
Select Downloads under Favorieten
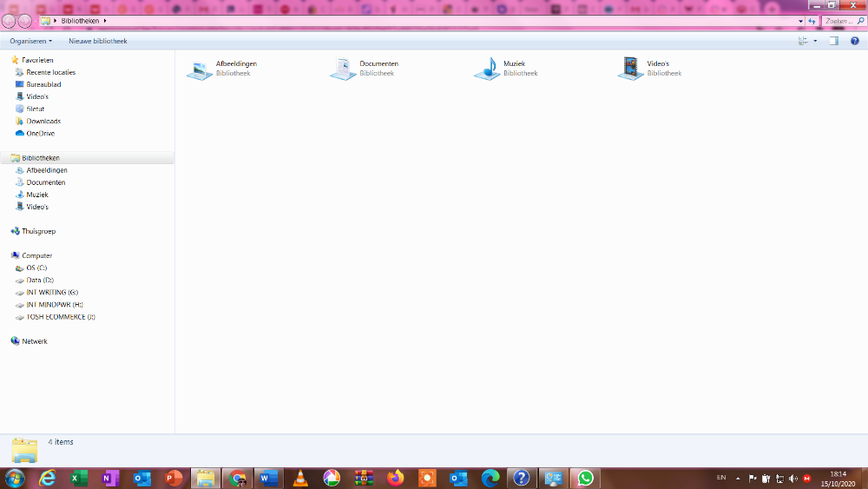(x=43, y=122)
